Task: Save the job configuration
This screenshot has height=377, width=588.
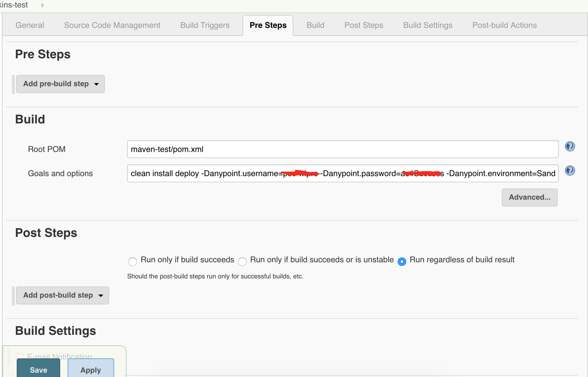Action: click(x=38, y=370)
